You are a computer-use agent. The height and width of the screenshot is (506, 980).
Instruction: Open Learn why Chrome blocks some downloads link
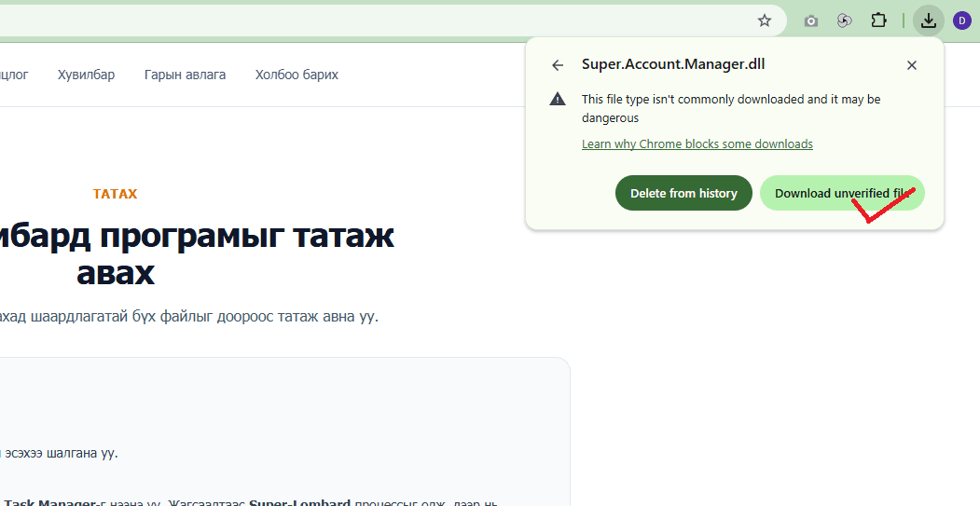(x=697, y=144)
